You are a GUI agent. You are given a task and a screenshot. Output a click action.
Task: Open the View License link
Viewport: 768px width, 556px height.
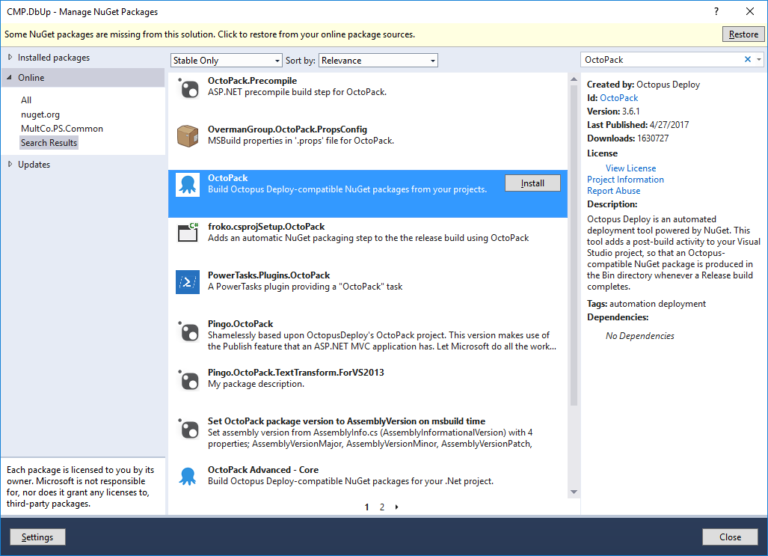click(x=631, y=168)
